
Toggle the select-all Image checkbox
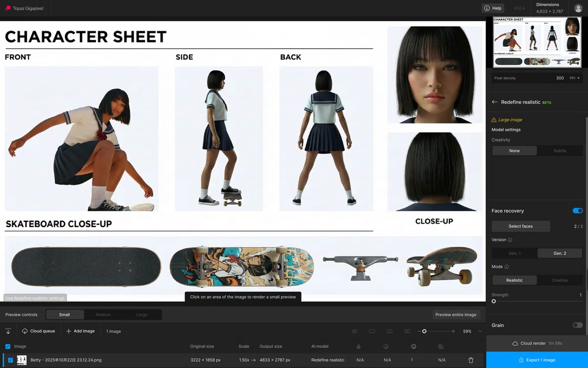pyautogui.click(x=8, y=346)
